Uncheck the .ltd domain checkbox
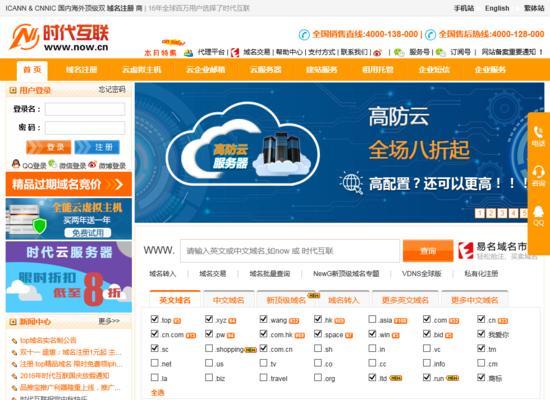This screenshot has width=550, height=400. [x=372, y=377]
